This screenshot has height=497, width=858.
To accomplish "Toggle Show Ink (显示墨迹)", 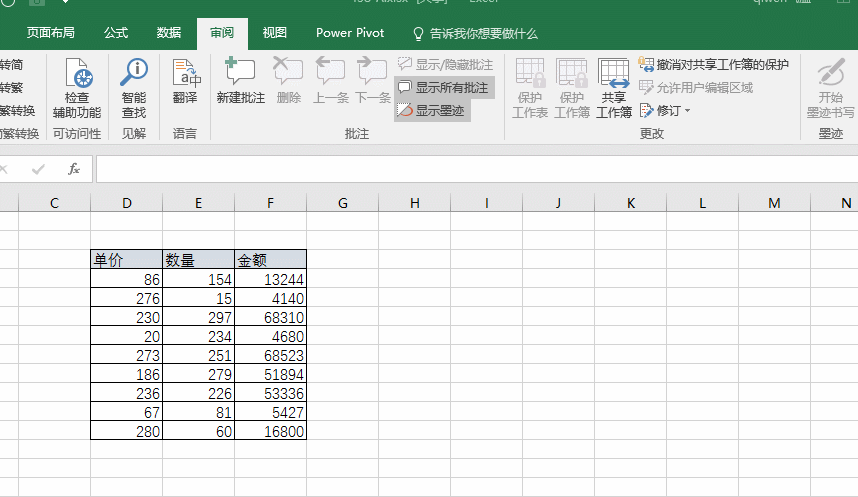I will click(432, 110).
